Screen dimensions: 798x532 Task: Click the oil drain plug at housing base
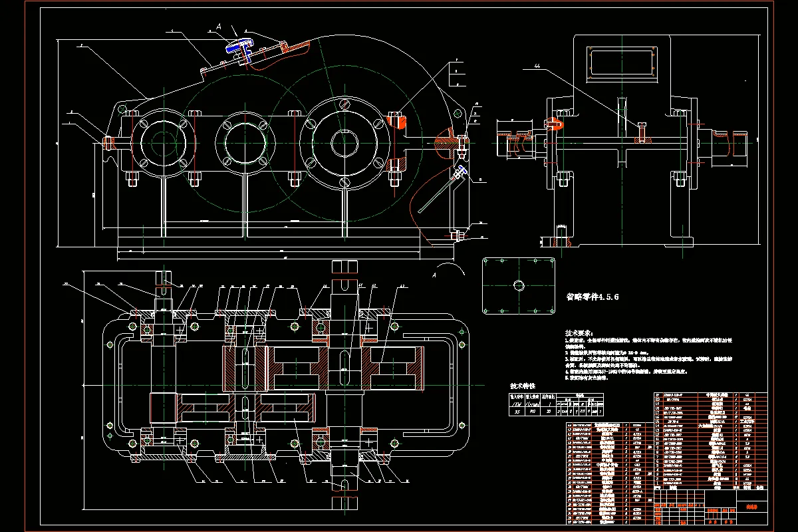[x=458, y=235]
